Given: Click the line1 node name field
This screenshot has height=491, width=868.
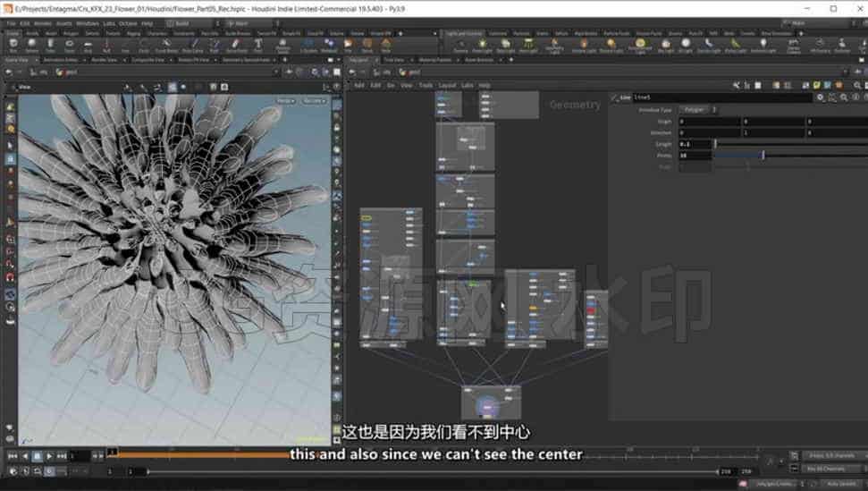Looking at the screenshot, I should pyautogui.click(x=722, y=97).
